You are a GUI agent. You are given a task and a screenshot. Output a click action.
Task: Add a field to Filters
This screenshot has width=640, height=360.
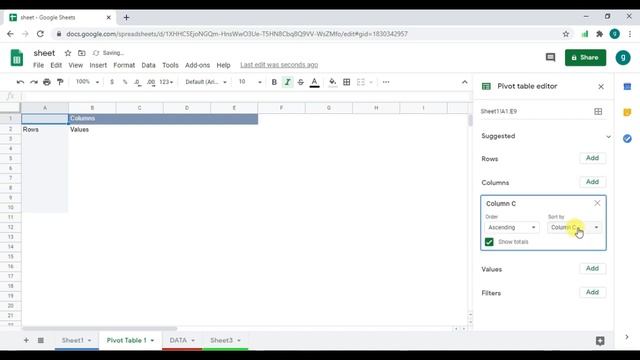pyautogui.click(x=592, y=292)
